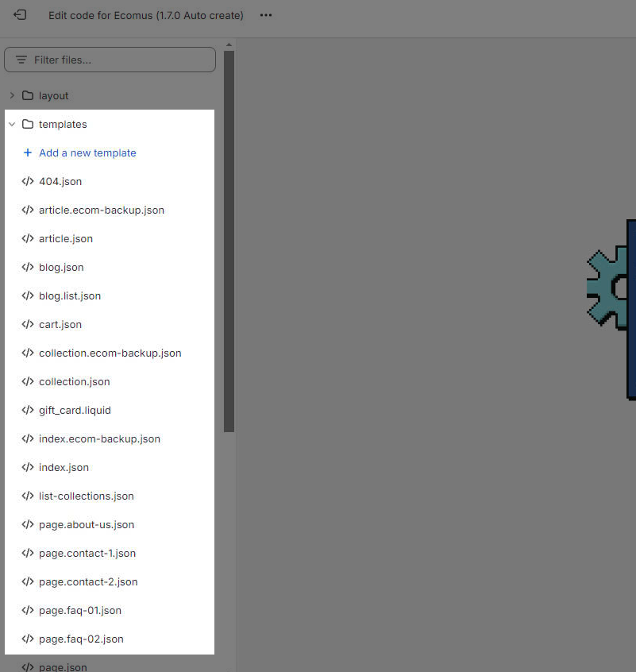Open the three-dot more actions menu
Viewport: 636px width, 672px height.
click(x=266, y=15)
